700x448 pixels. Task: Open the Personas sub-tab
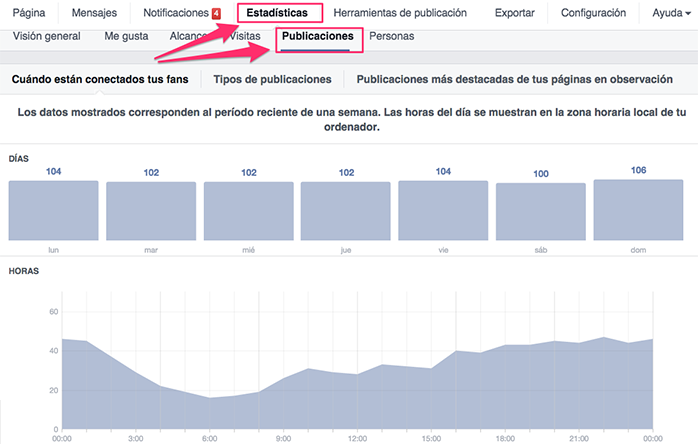(392, 36)
